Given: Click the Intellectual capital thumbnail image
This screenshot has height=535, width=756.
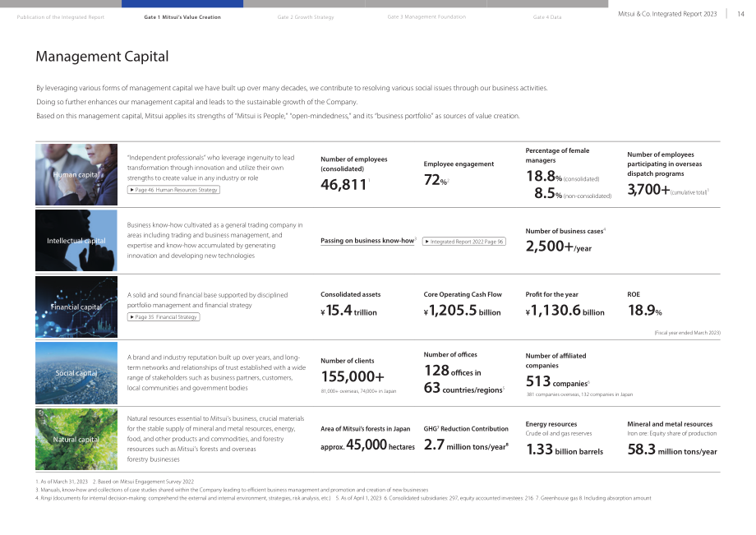Looking at the screenshot, I should [x=76, y=241].
